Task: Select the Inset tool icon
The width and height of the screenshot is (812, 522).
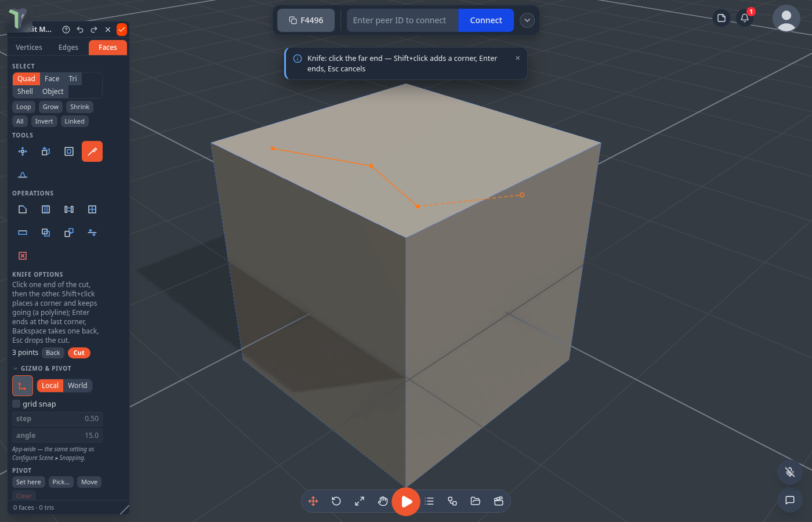Action: (x=69, y=151)
